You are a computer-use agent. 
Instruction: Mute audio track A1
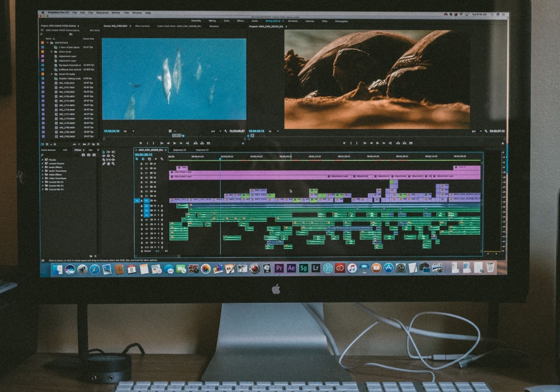[x=155, y=206]
